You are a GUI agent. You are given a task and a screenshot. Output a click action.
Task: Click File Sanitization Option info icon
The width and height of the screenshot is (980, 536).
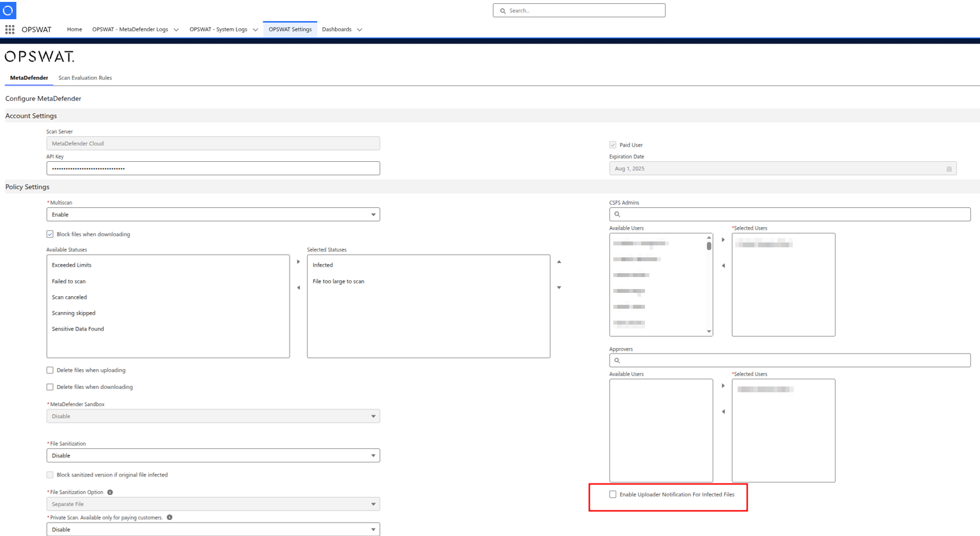coord(110,493)
